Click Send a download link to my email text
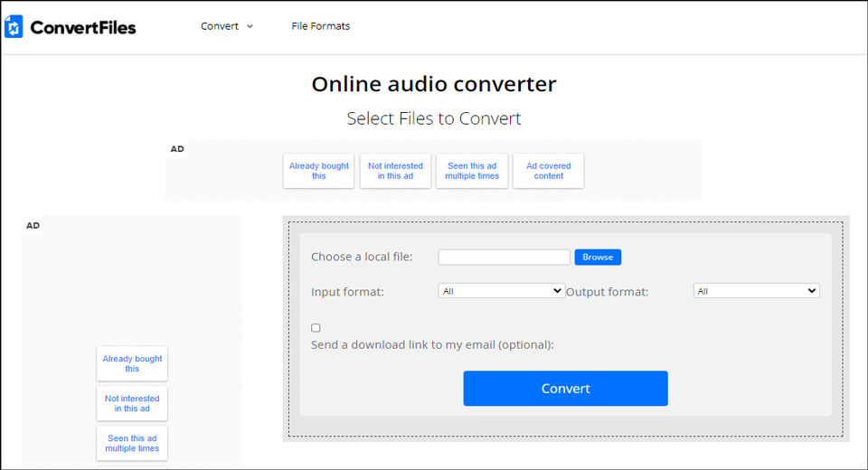The width and height of the screenshot is (868, 470). click(x=432, y=345)
